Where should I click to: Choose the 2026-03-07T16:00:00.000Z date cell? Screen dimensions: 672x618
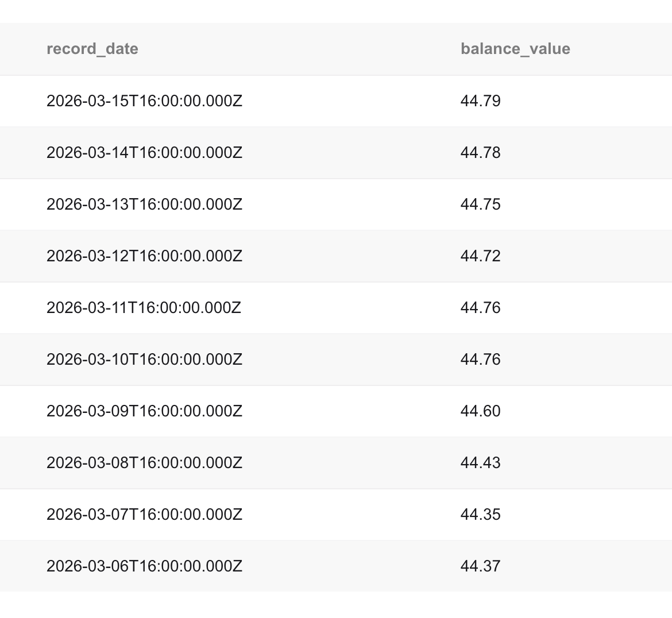click(144, 515)
